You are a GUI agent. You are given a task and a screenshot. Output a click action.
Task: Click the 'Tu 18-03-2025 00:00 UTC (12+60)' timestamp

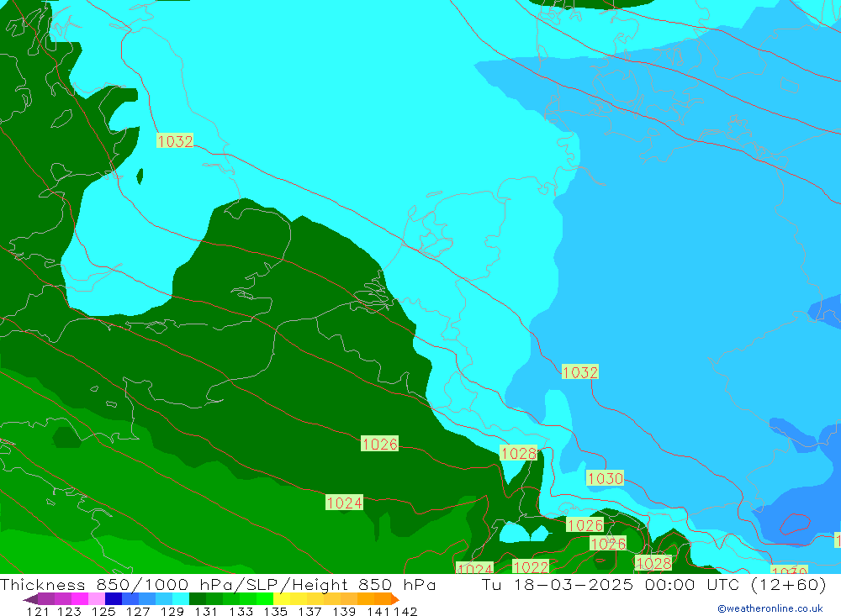click(653, 584)
